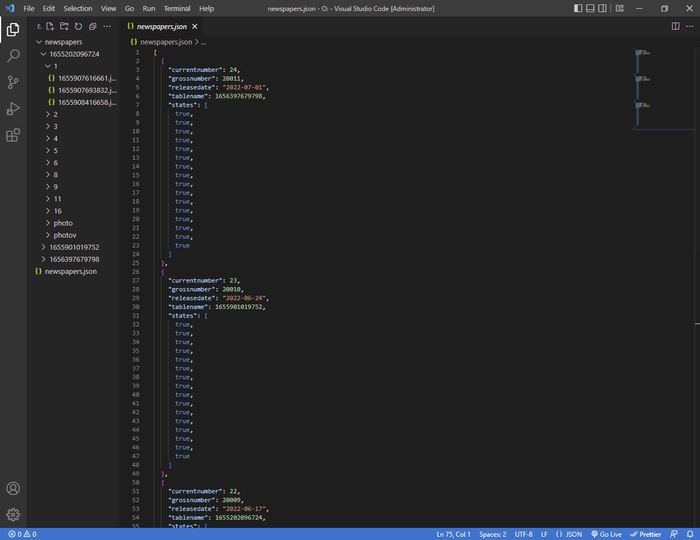Open the Run and Debug view
Viewport: 700px width, 540px height.
[x=13, y=108]
